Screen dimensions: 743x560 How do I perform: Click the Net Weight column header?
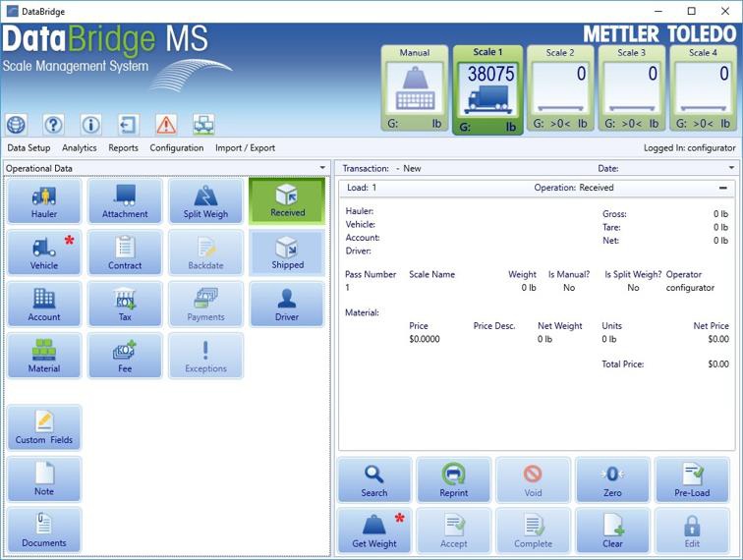[560, 326]
